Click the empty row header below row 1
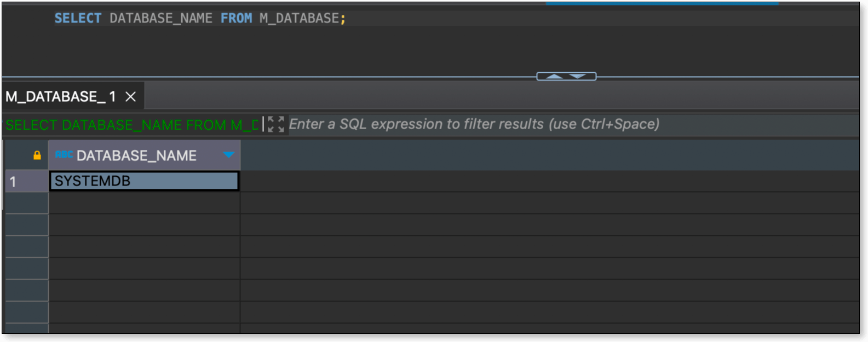The height and width of the screenshot is (342, 868). [26, 202]
